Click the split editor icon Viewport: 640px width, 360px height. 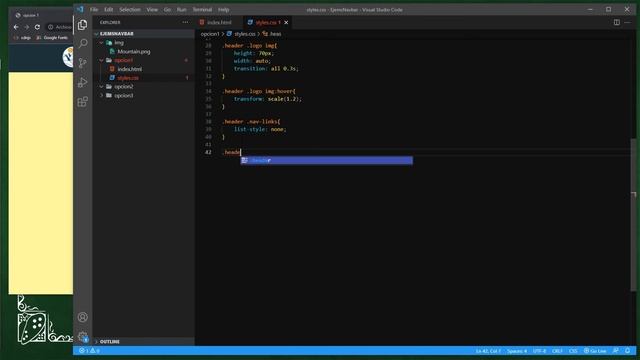tap(617, 22)
